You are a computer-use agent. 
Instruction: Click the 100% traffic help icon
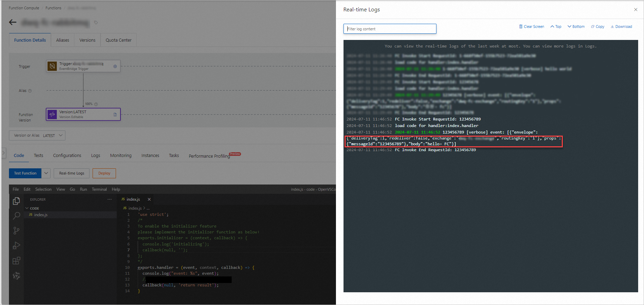pos(96,104)
